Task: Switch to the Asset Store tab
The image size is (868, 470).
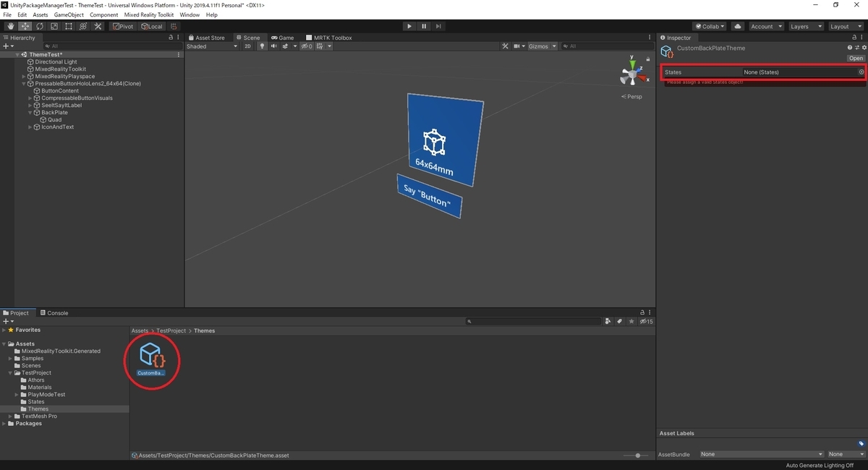Action: 207,38
